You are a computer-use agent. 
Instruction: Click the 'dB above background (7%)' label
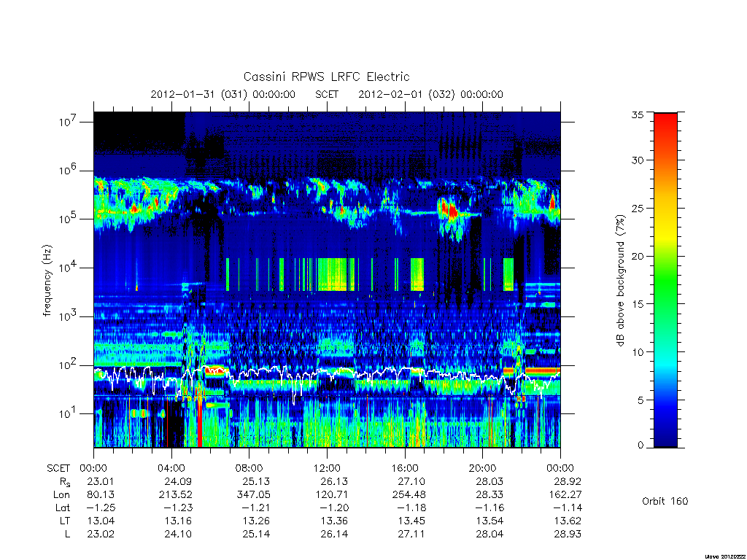[620, 281]
